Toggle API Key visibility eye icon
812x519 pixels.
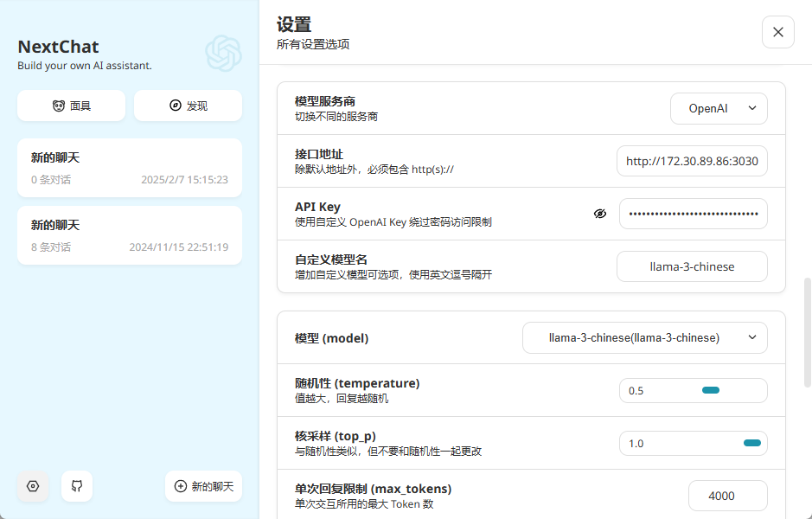600,214
